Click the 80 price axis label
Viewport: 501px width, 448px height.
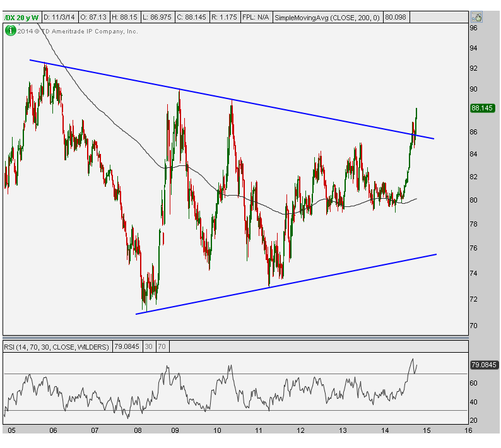tap(473, 200)
